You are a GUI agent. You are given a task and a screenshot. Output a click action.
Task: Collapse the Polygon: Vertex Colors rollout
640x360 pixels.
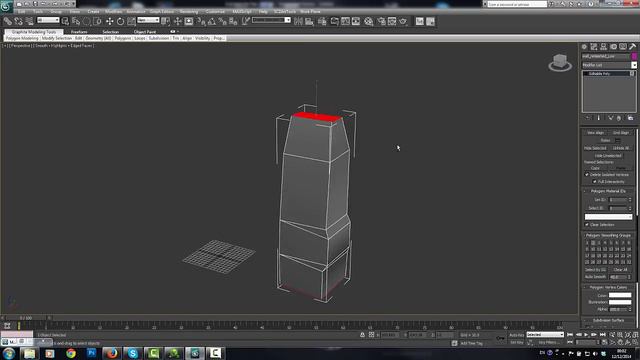click(x=608, y=287)
